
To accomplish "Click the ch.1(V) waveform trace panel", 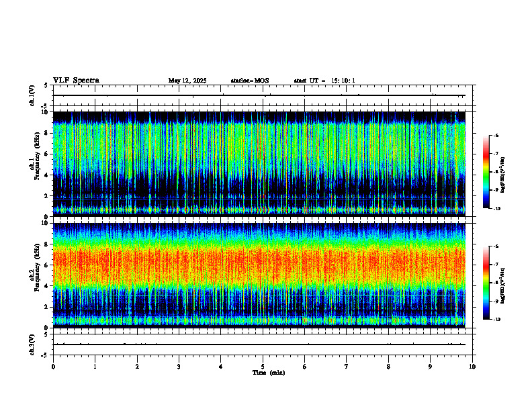I will (x=263, y=95).
